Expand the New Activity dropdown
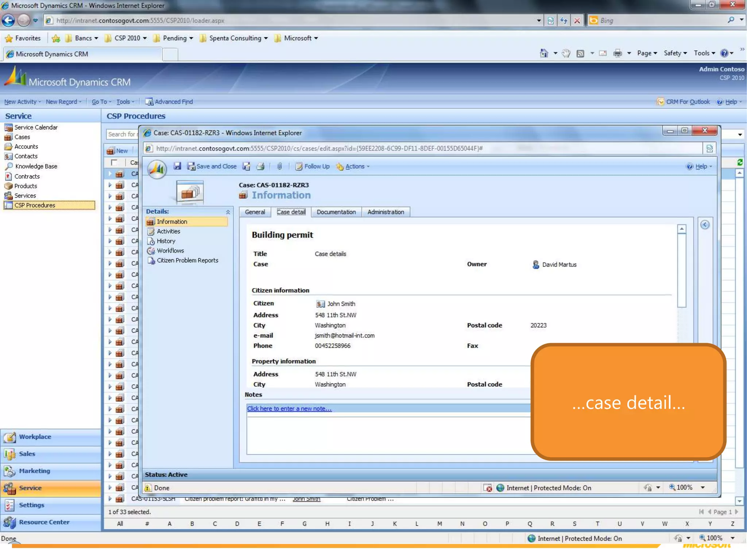The width and height of the screenshot is (747, 560). [x=22, y=102]
